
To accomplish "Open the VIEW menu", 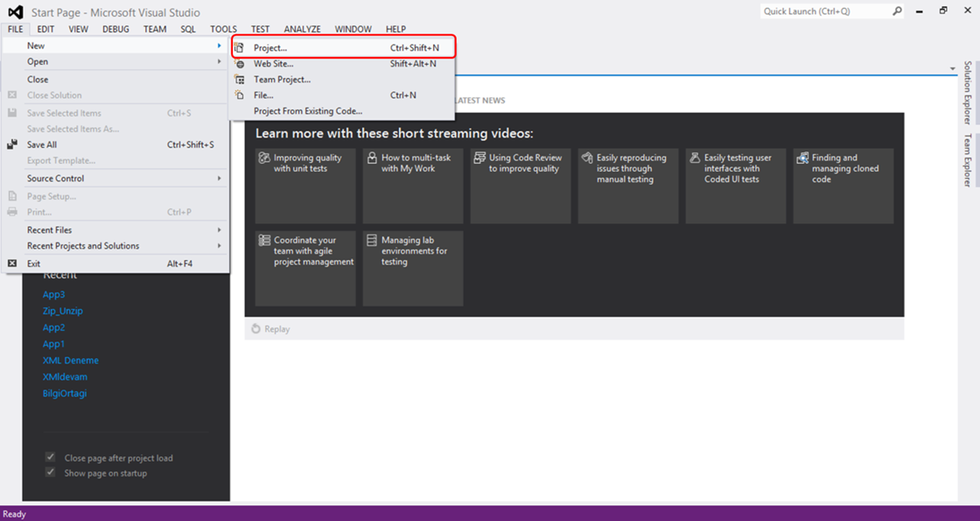I will tap(79, 29).
